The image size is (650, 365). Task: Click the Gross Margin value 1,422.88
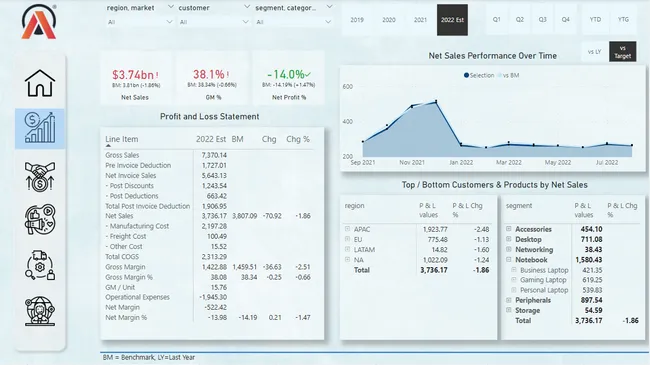pos(214,267)
